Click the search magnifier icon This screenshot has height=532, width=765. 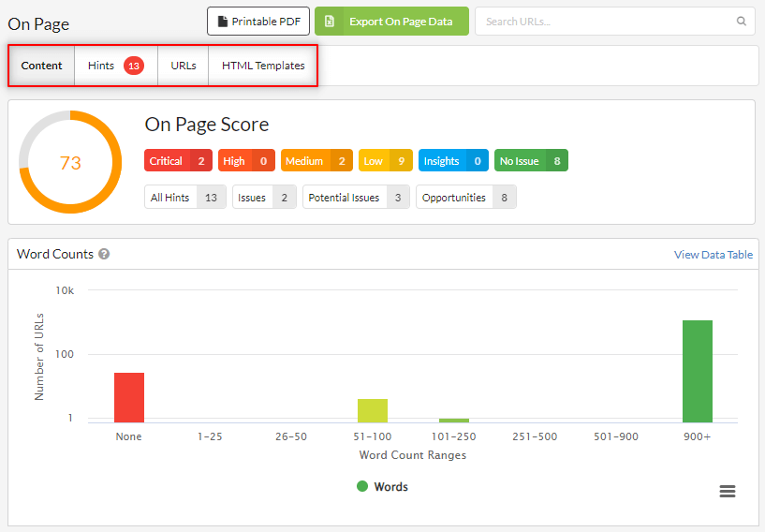point(741,21)
